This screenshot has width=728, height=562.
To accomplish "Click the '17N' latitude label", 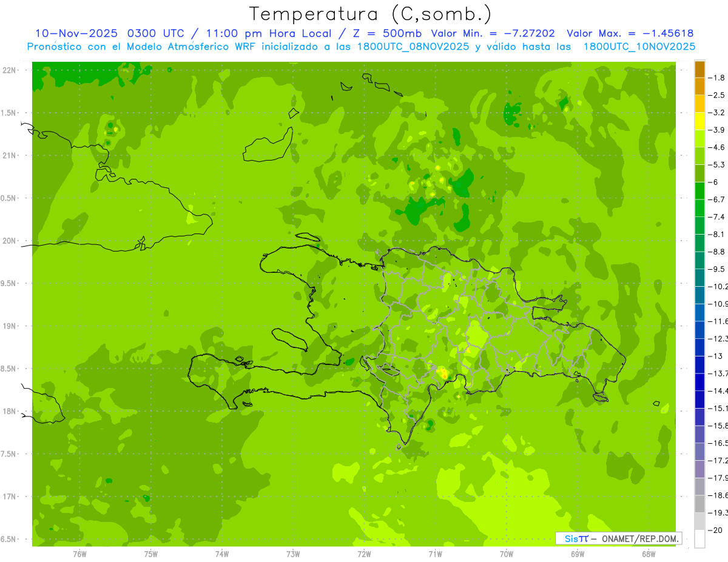I will (10, 497).
